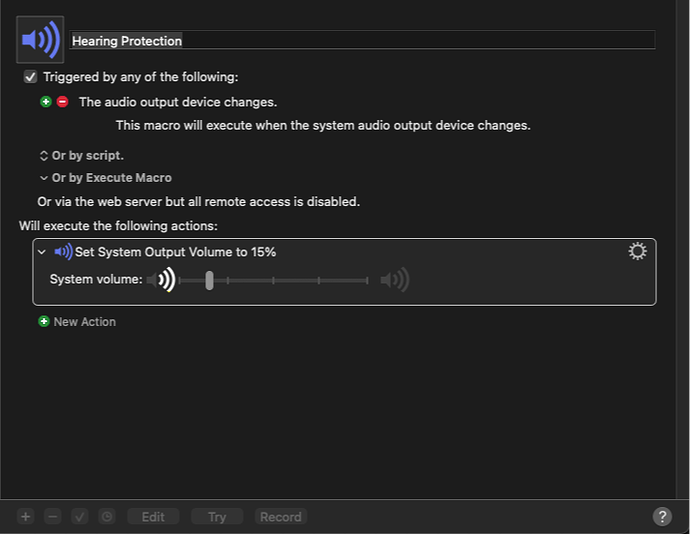The image size is (690, 534).
Task: Expand the 'Or by Execute Macro' section
Action: 43,178
